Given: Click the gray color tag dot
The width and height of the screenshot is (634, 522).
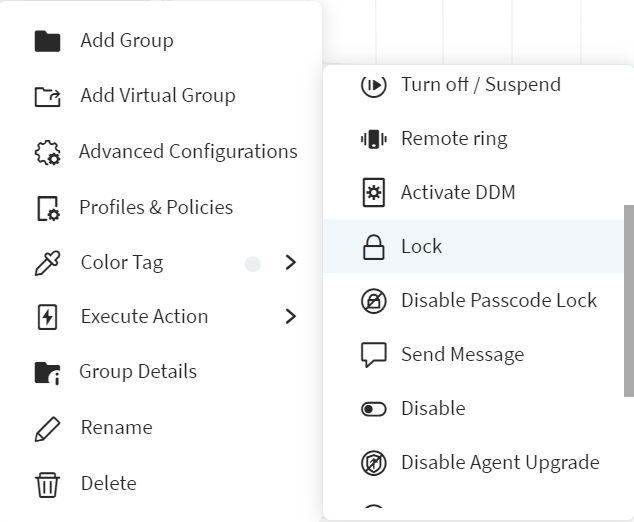Looking at the screenshot, I should tap(253, 264).
